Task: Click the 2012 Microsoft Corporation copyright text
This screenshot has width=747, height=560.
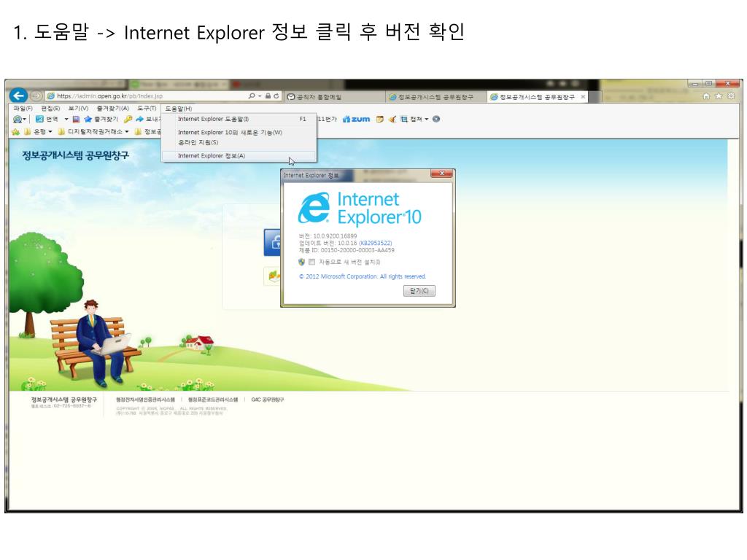Action: (363, 276)
